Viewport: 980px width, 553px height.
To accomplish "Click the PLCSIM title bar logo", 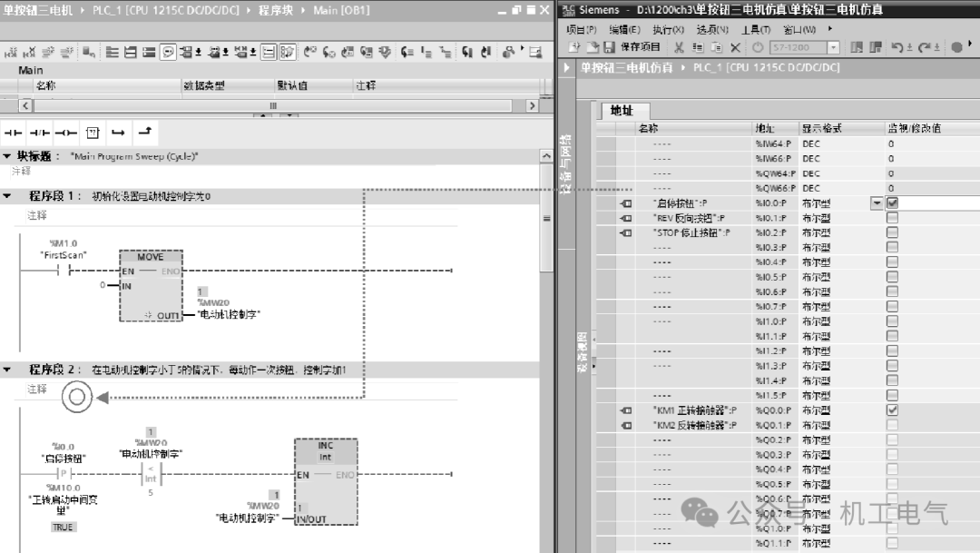I will click(x=567, y=10).
